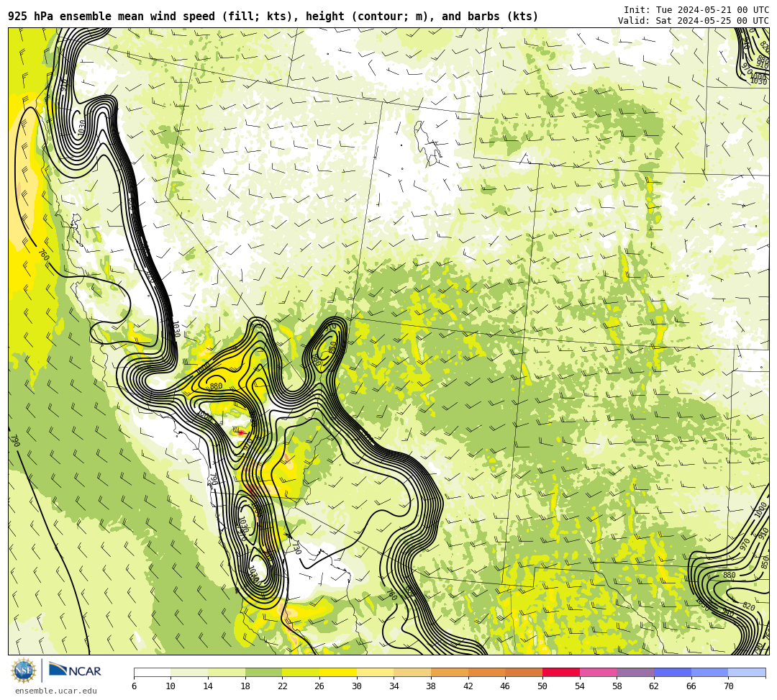
Task: Pick the bright yellow 26–30 kts colorbar segment
Action: [x=338, y=672]
